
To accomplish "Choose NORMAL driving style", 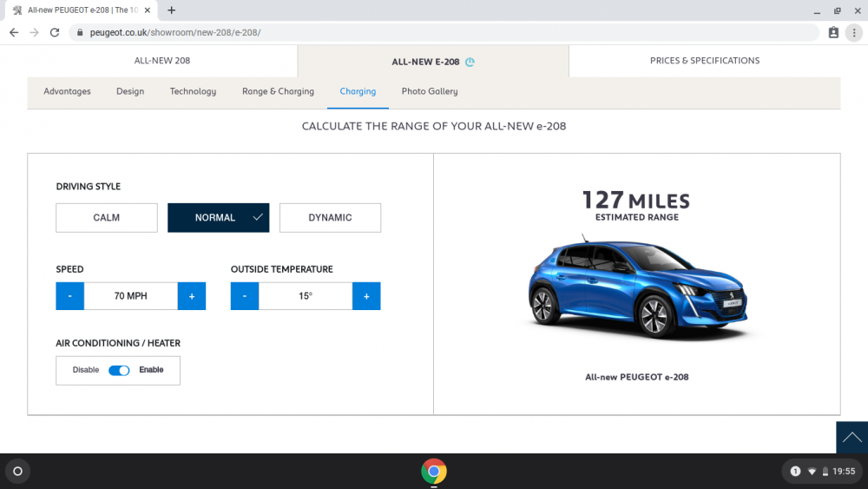I will tap(218, 218).
